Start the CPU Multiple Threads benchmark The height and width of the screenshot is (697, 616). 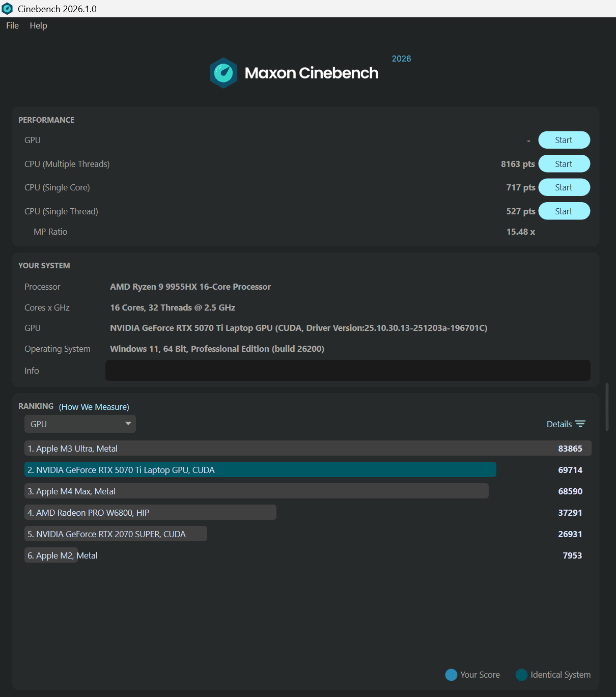click(x=564, y=164)
